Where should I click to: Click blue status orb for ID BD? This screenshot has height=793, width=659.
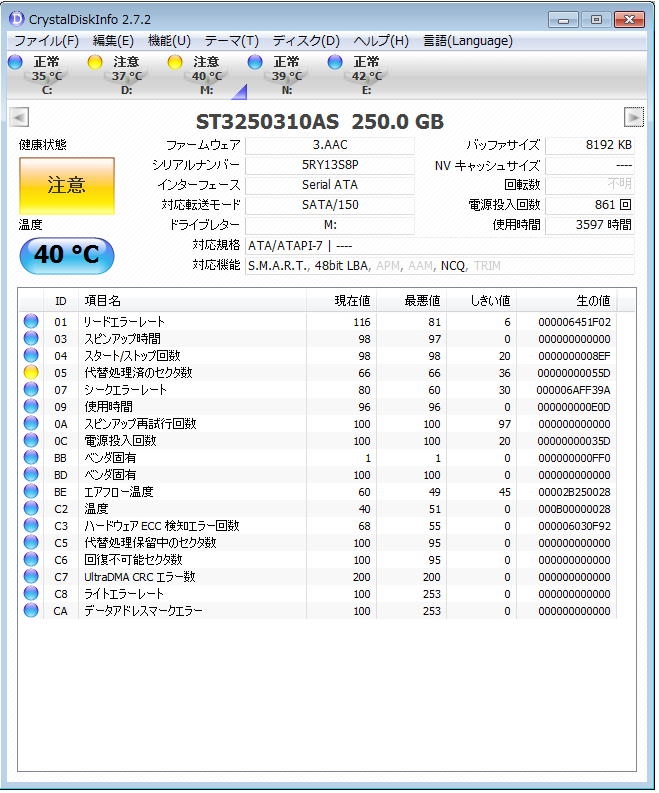click(x=31, y=475)
